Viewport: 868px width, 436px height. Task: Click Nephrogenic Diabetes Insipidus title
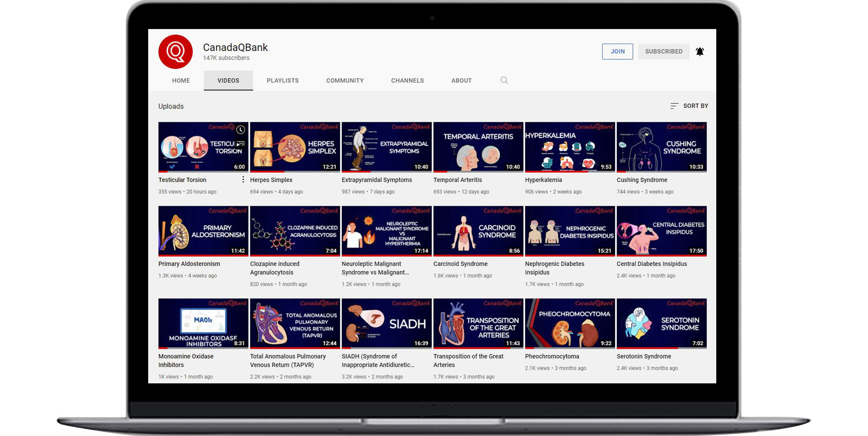(x=555, y=268)
